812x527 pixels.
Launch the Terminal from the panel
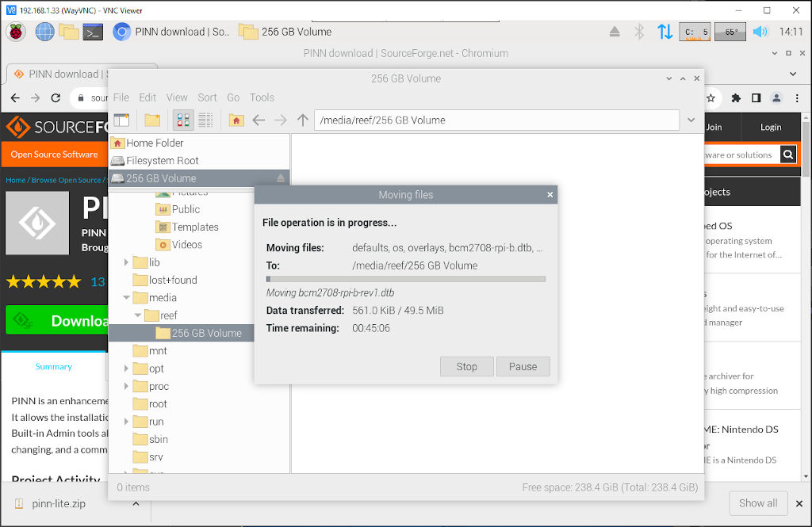click(x=94, y=32)
